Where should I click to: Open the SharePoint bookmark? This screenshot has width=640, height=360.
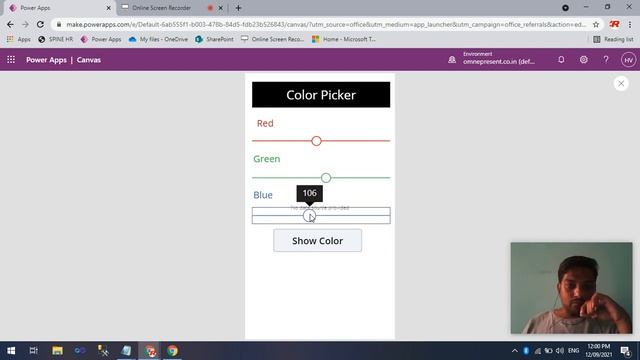214,39
